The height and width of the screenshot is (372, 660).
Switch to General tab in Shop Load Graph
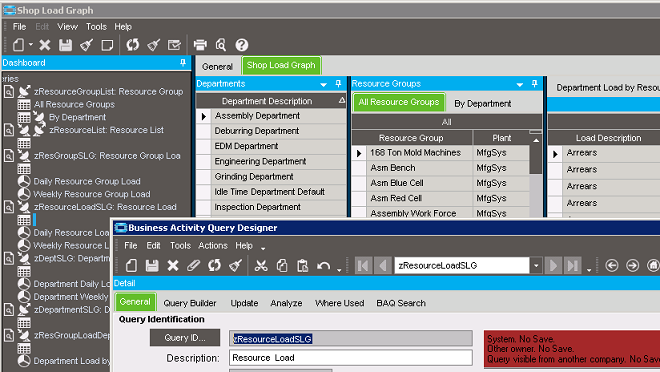click(x=217, y=66)
